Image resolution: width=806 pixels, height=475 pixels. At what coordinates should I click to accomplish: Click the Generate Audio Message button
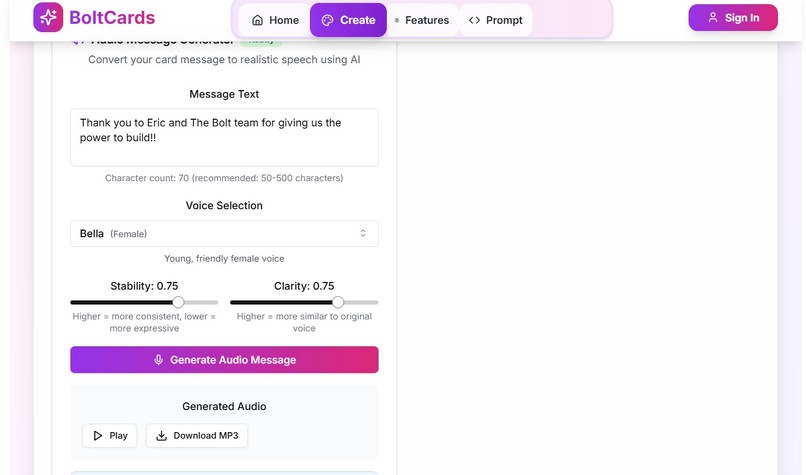pos(224,360)
